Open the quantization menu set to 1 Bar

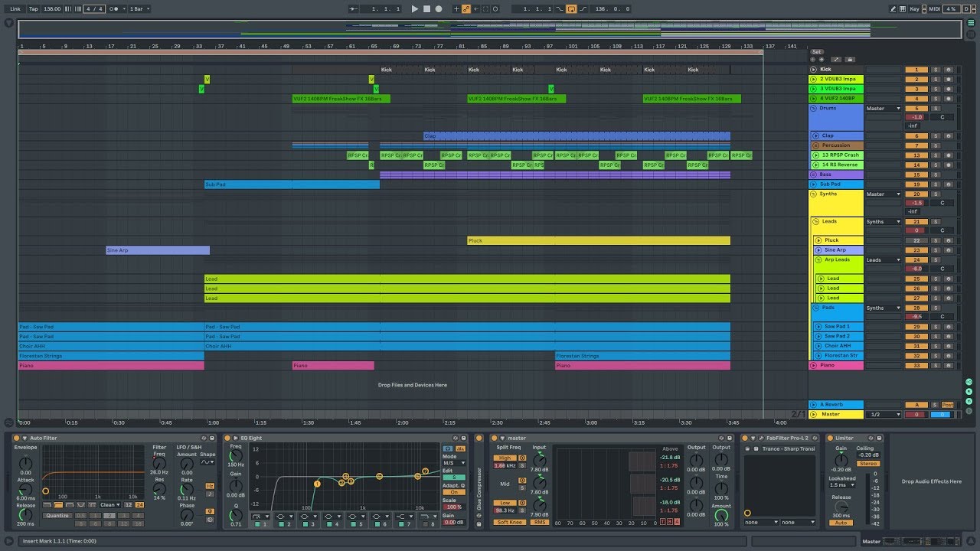tap(139, 9)
